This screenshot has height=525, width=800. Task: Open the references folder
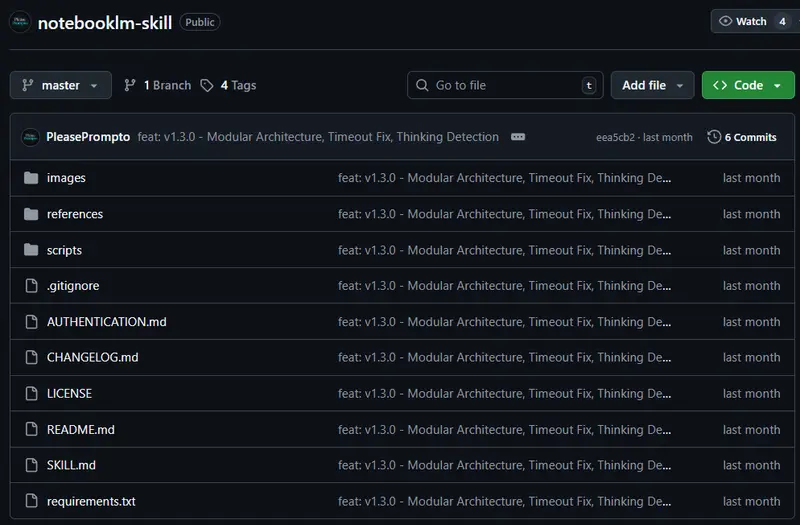75,214
